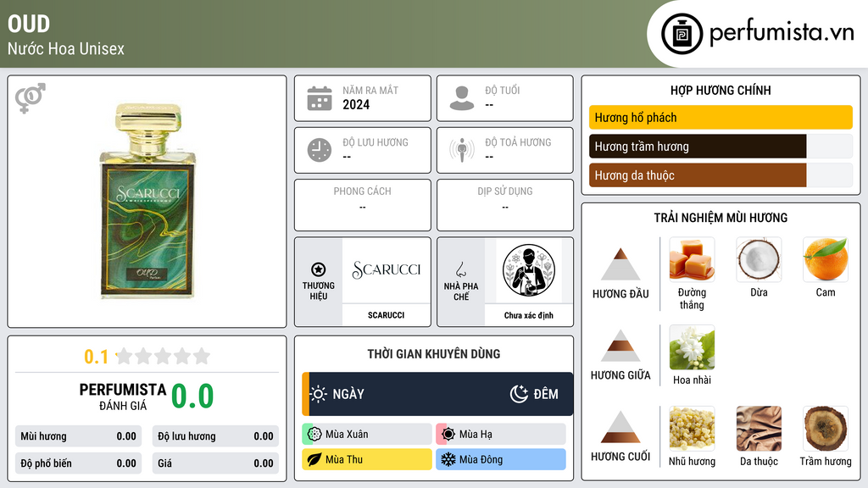Click the Hợp hương chính heading
The image size is (868, 488).
[x=721, y=90]
